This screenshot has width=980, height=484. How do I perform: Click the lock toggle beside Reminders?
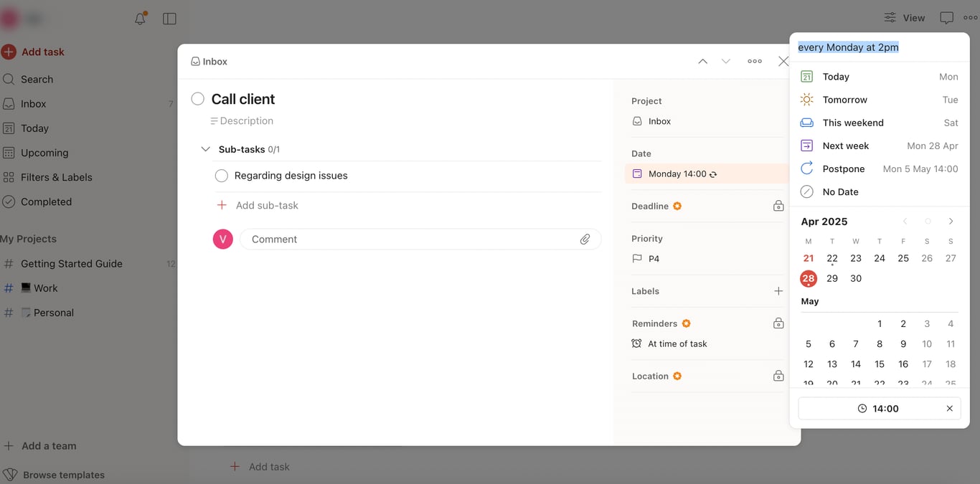pyautogui.click(x=778, y=323)
